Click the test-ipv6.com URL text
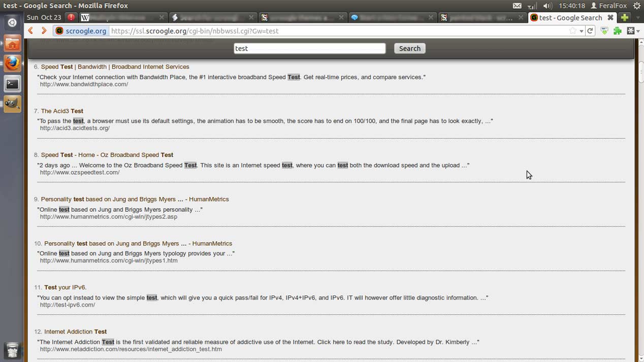 click(x=68, y=305)
